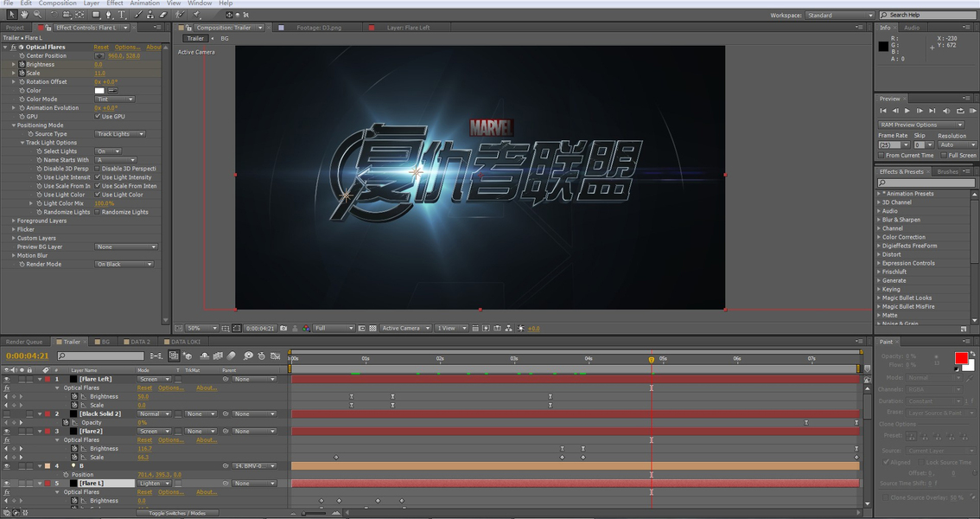Select the Clone Stamp tool

pos(150,14)
